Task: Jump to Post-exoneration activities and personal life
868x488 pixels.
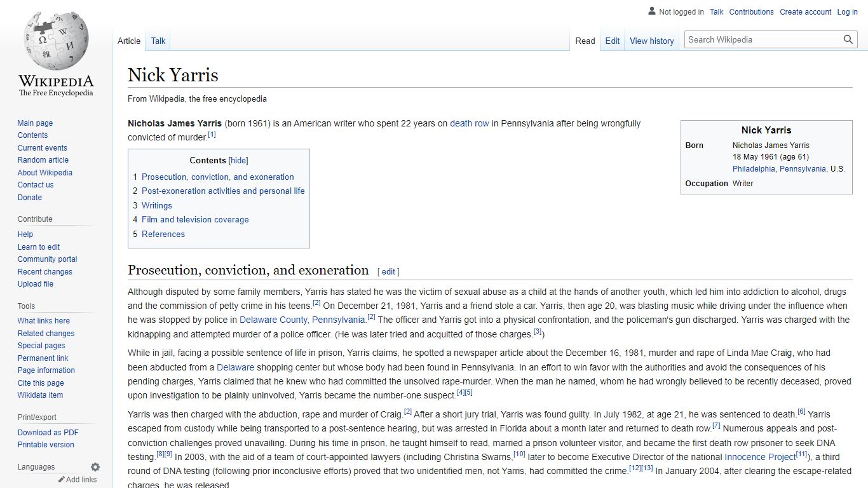Action: point(223,191)
